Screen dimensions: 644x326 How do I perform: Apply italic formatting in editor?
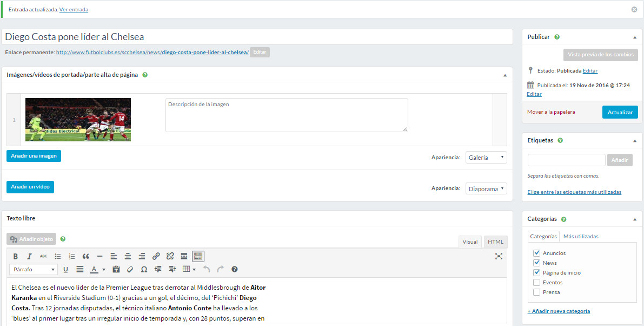point(30,257)
